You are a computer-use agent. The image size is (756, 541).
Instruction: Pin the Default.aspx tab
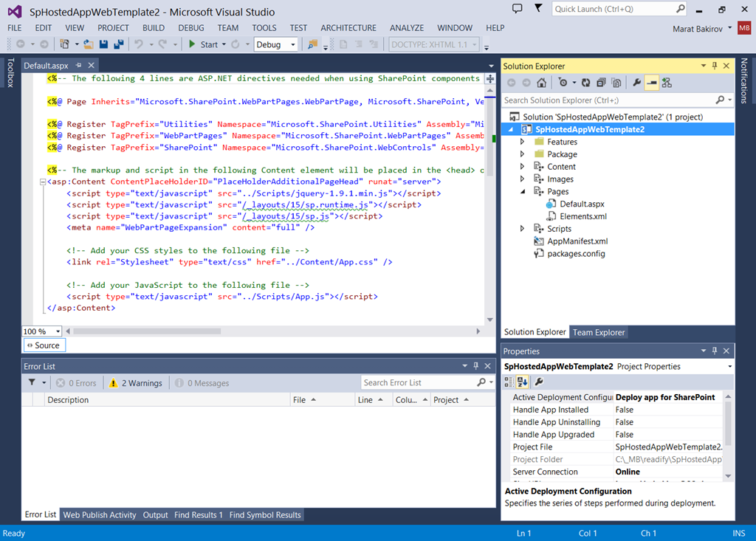[78, 65]
